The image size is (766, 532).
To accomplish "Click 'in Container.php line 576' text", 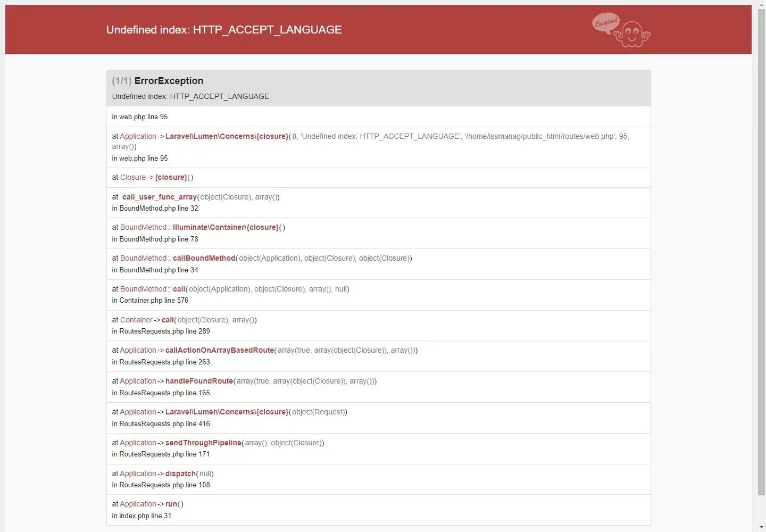I will tap(150, 301).
